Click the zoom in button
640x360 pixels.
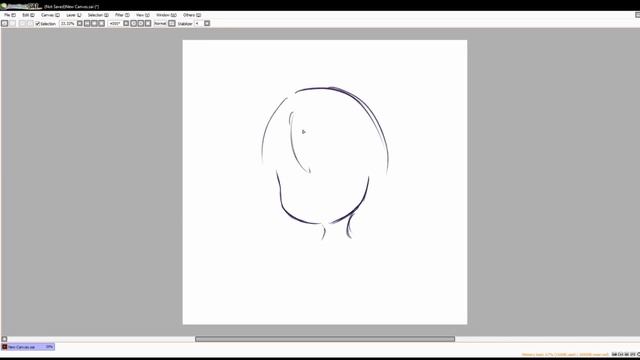[x=94, y=24]
